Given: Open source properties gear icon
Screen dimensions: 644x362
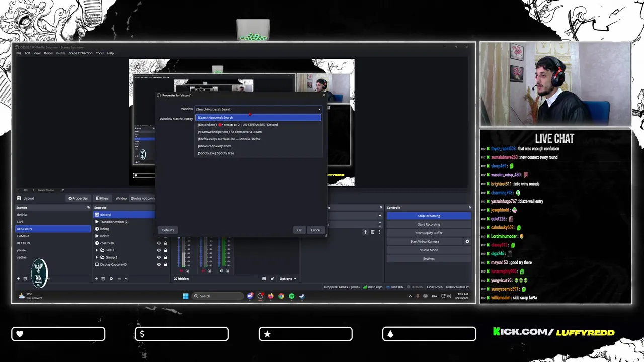Looking at the screenshot, I should [111, 278].
